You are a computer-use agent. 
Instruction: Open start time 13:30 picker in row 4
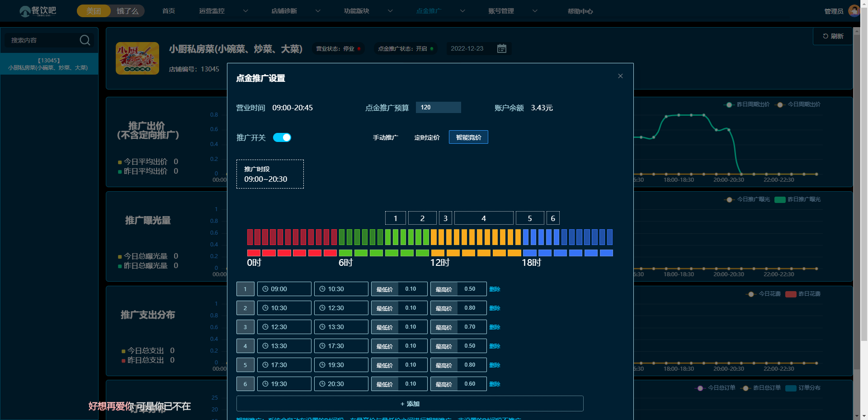point(284,346)
